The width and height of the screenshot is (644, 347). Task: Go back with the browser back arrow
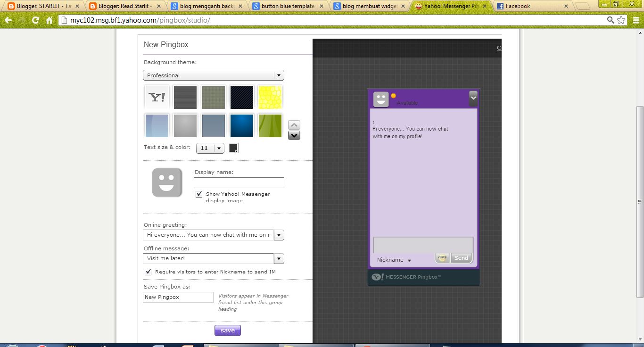(8, 20)
